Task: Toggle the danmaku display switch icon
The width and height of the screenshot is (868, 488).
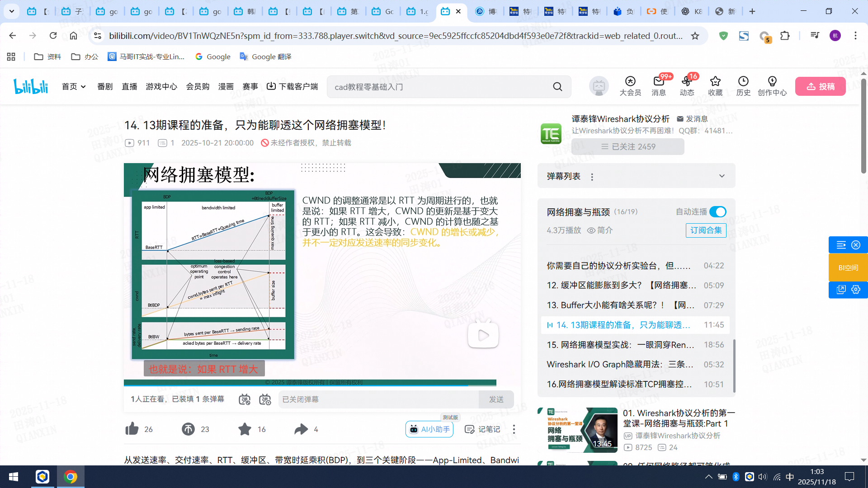Action: [245, 399]
